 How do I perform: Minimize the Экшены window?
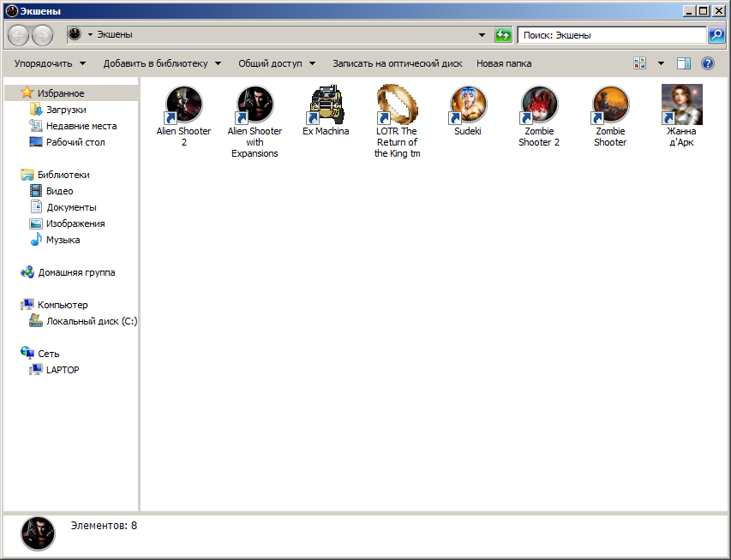pyautogui.click(x=690, y=11)
